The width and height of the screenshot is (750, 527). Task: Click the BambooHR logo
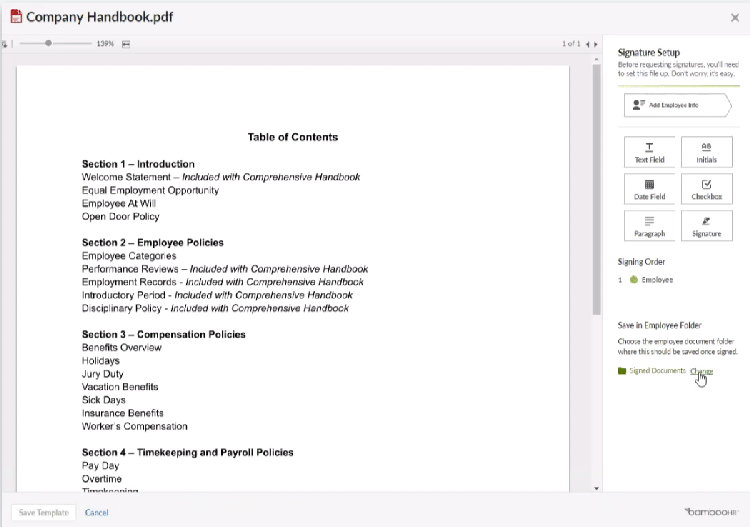tap(711, 512)
